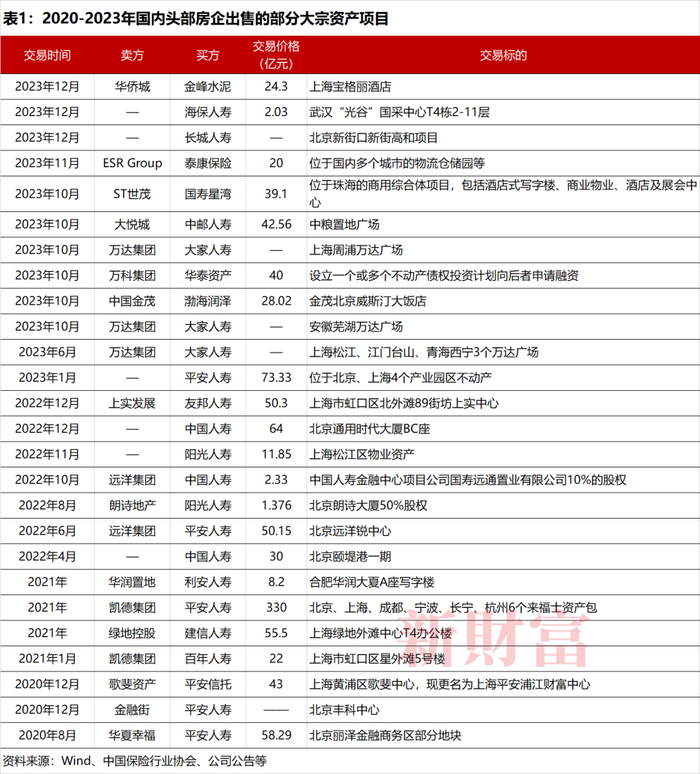Click the '安徽芜湖万达广场' cell

click(356, 327)
